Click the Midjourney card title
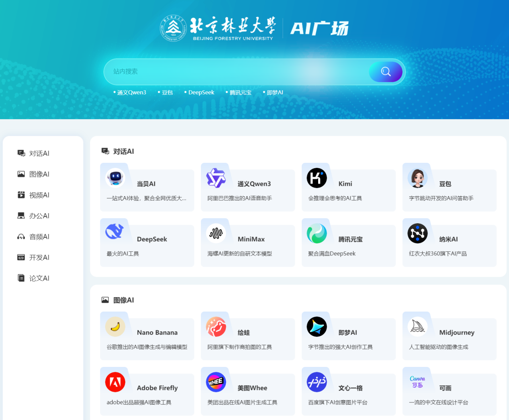The image size is (509, 420). (457, 333)
